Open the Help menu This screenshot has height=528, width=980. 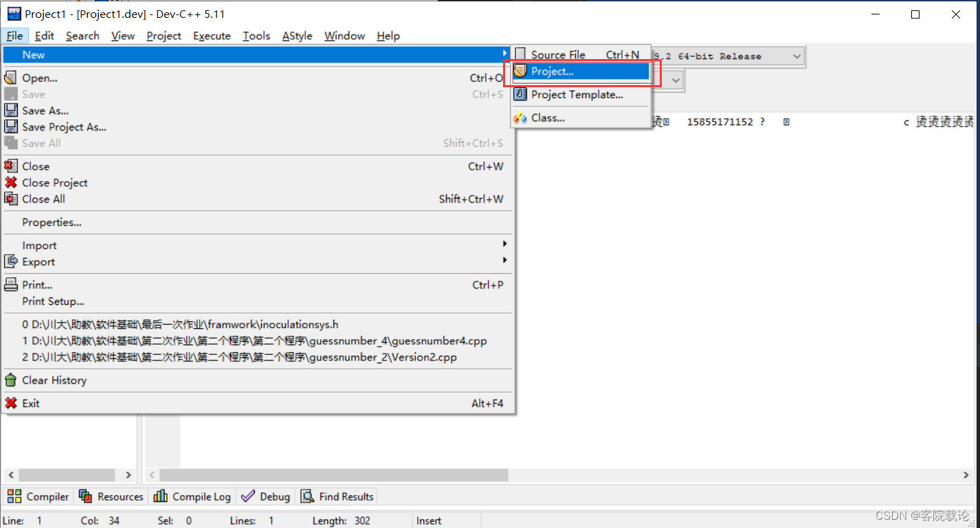tap(388, 36)
